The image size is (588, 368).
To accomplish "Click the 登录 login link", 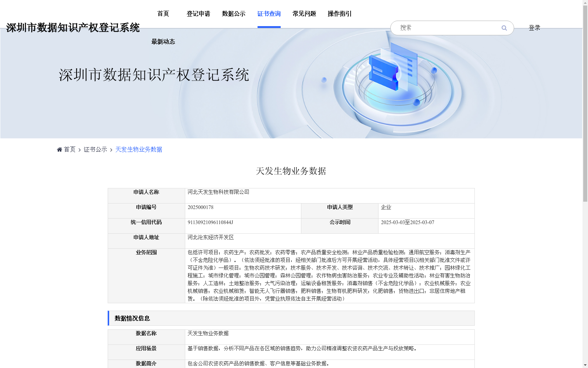I will [x=534, y=28].
